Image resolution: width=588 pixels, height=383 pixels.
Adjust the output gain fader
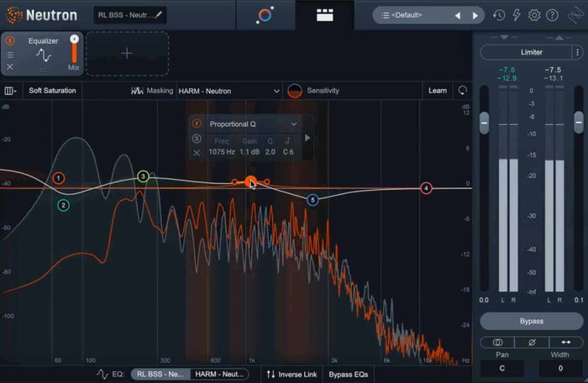click(579, 123)
